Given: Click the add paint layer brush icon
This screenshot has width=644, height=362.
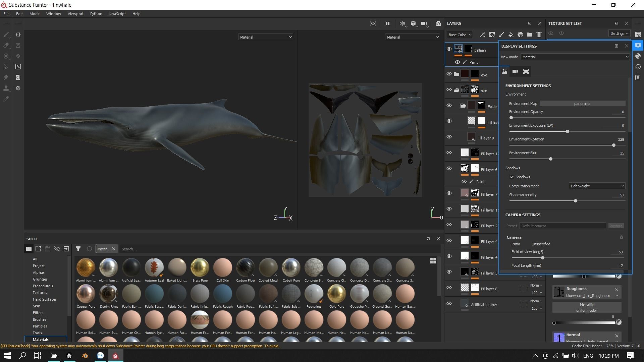Looking at the screenshot, I should [501, 35].
